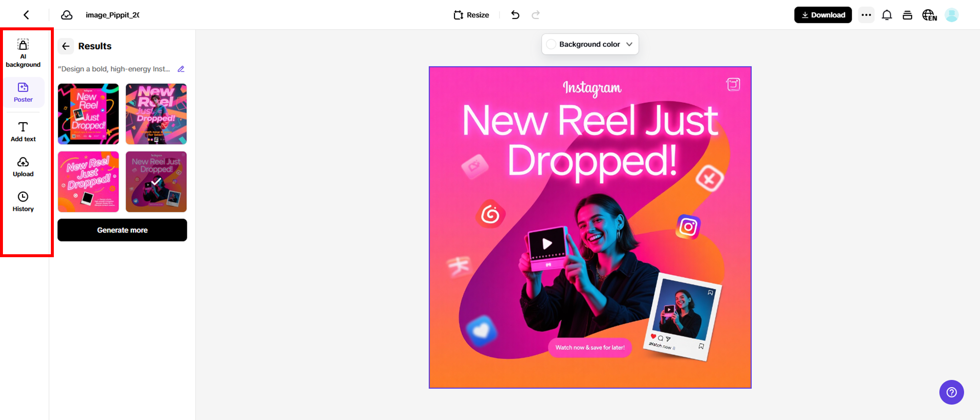Select the Poster tool in sidebar
This screenshot has width=980, height=420.
click(23, 92)
